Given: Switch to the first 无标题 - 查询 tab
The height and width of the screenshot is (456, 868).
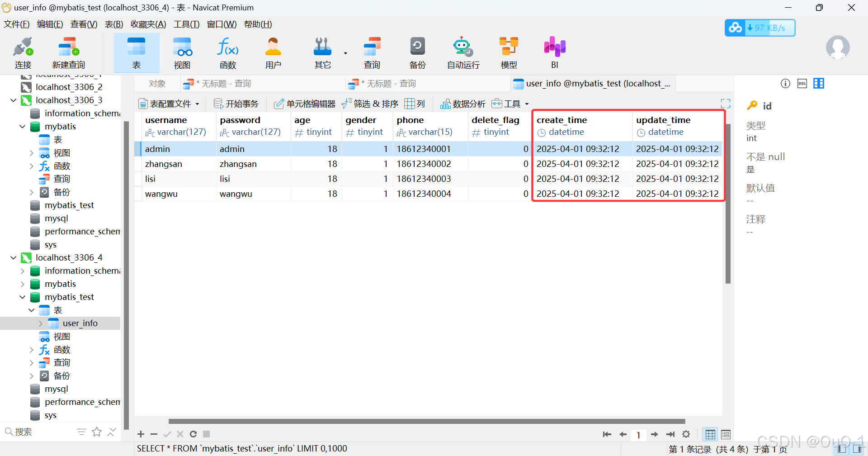Looking at the screenshot, I should coord(262,84).
